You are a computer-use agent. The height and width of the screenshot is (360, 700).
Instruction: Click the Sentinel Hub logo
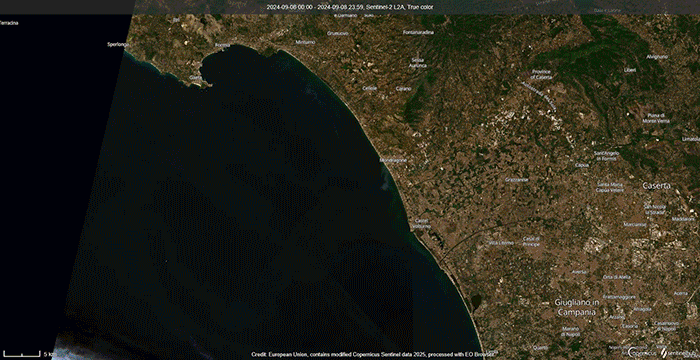(x=679, y=352)
